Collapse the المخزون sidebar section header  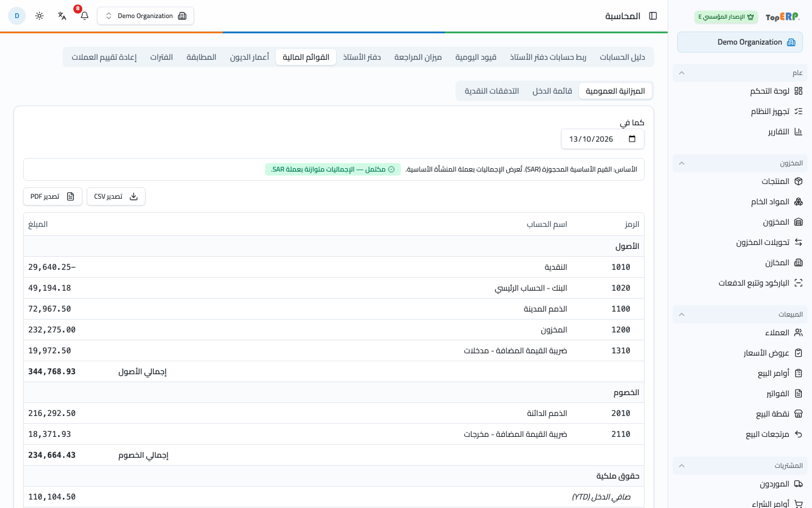tap(740, 163)
